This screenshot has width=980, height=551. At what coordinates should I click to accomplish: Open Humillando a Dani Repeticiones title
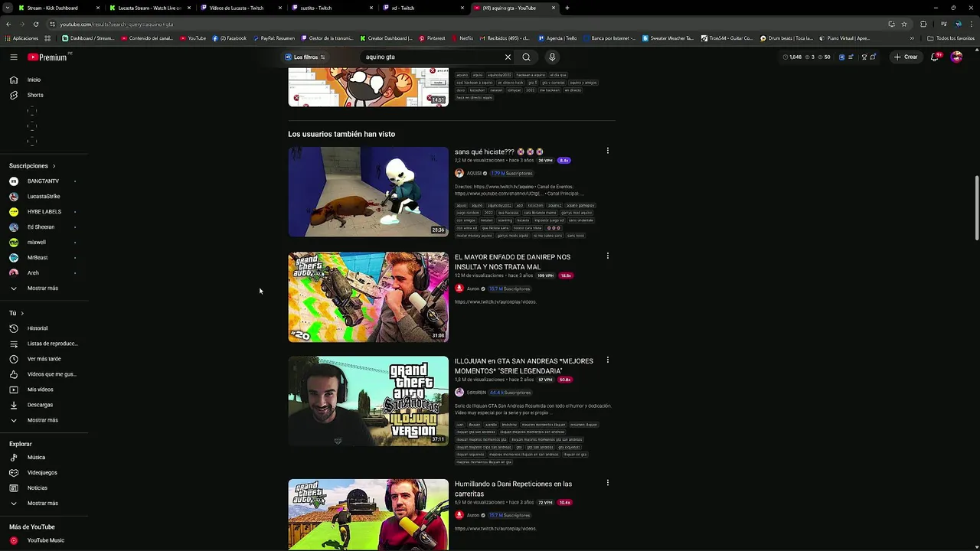[x=513, y=489]
